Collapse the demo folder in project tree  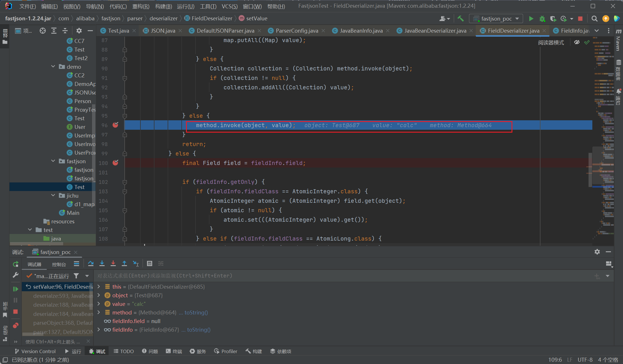(x=53, y=66)
